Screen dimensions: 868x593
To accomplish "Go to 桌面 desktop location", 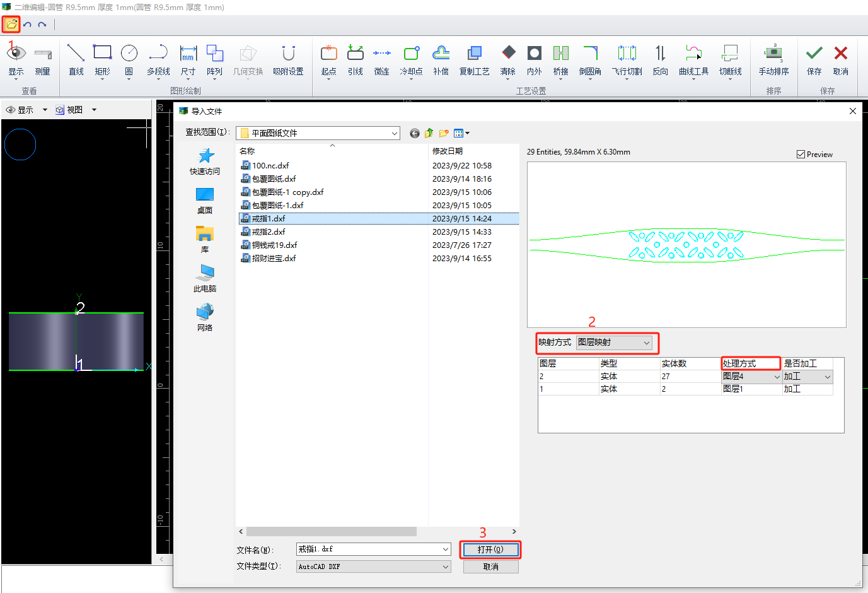I will point(205,201).
